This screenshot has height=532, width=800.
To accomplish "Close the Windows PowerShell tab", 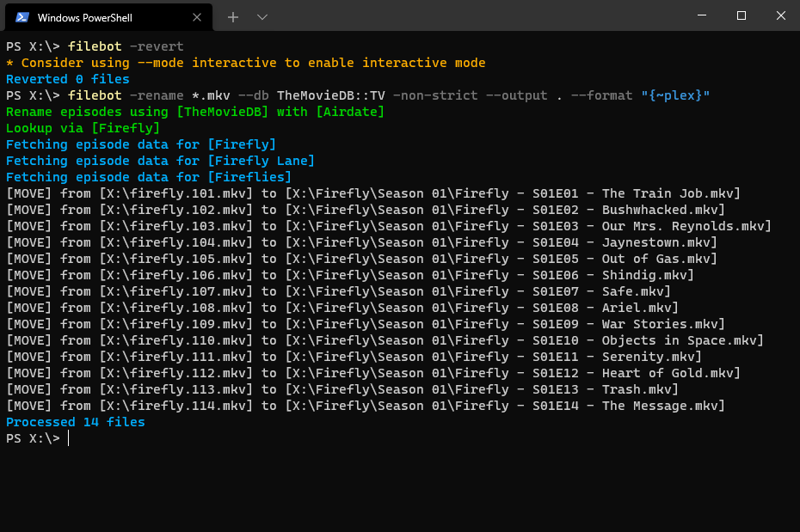I will coord(197,16).
